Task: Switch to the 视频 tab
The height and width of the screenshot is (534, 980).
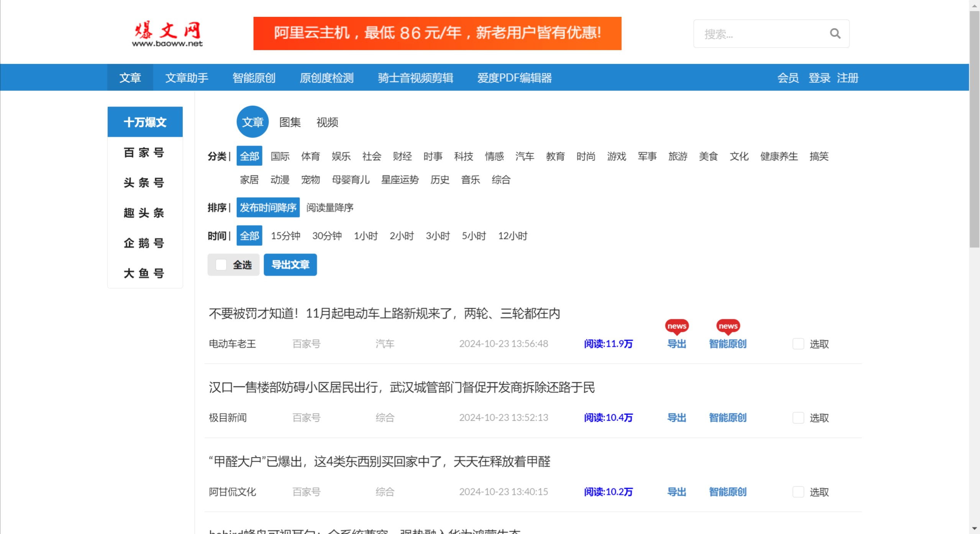Action: pos(327,122)
